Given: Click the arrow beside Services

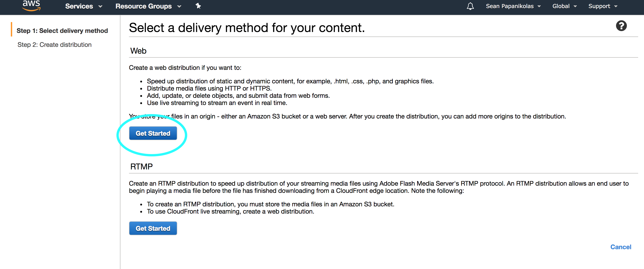Looking at the screenshot, I should tap(101, 7).
